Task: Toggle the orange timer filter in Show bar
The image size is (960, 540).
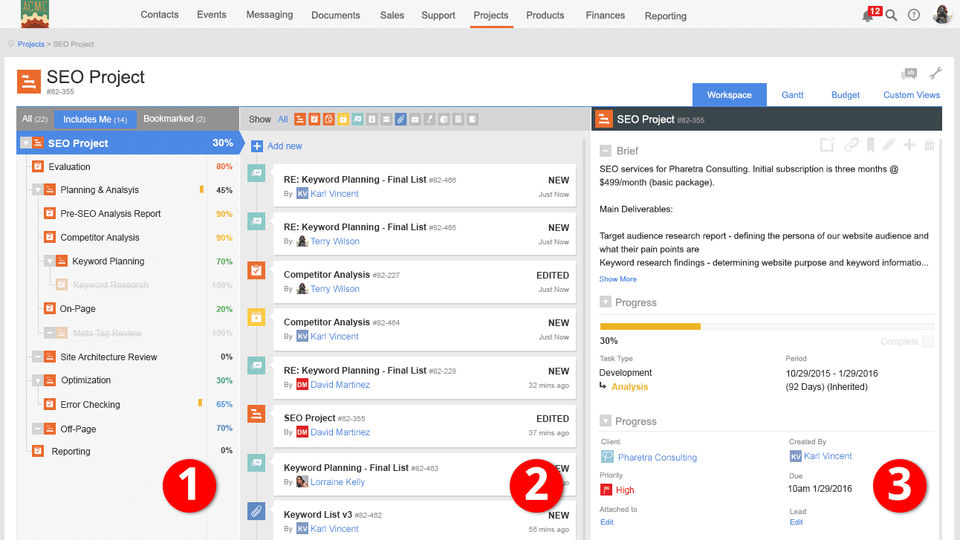Action: click(329, 119)
